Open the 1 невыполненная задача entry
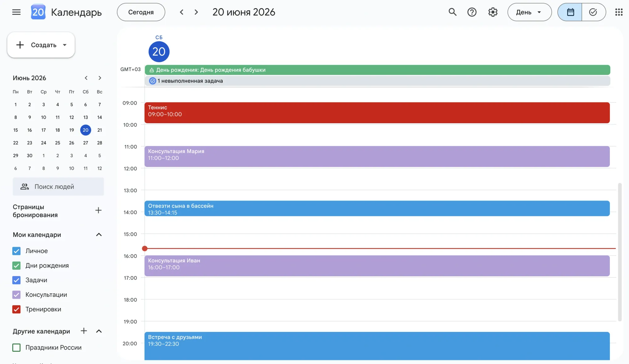This screenshot has width=629, height=364. [x=377, y=81]
